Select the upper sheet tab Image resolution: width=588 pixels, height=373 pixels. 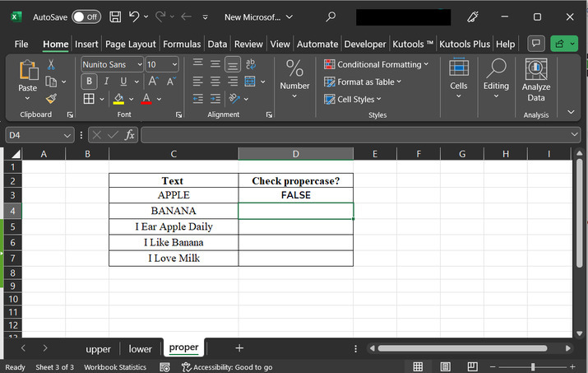pyautogui.click(x=98, y=348)
